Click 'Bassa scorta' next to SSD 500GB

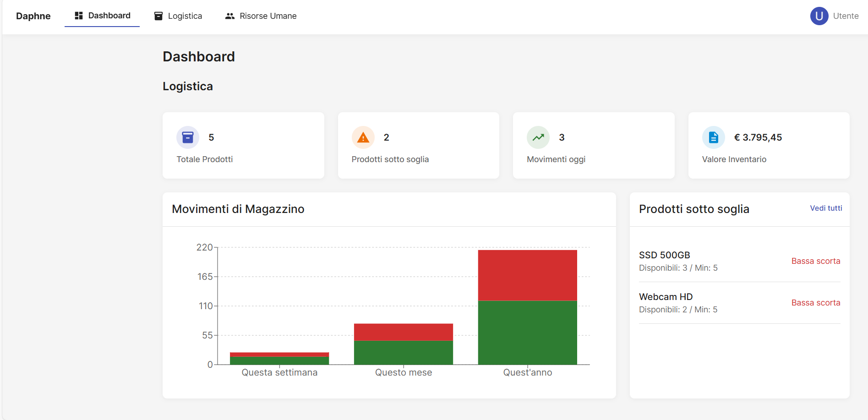(x=816, y=261)
